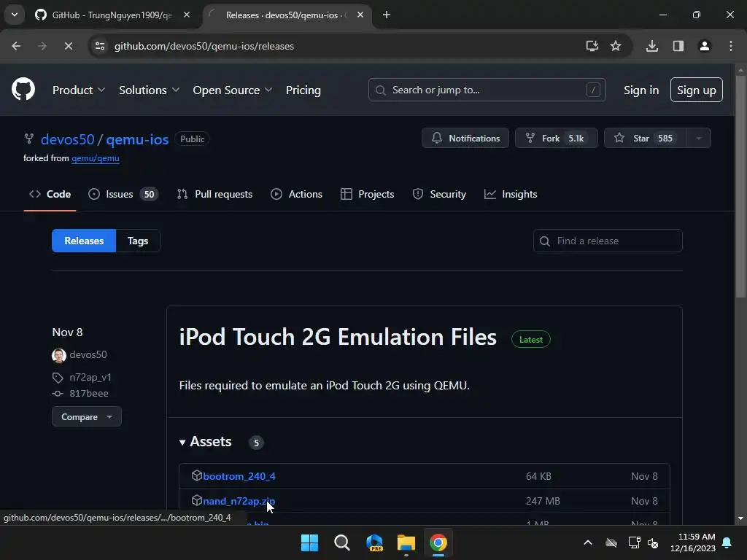Open tab search dropdown arrow

15,15
